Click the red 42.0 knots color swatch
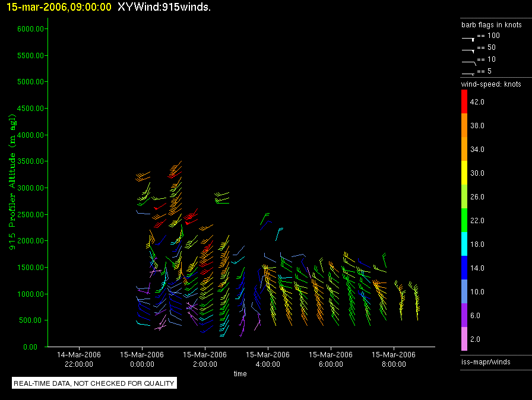 coord(464,101)
